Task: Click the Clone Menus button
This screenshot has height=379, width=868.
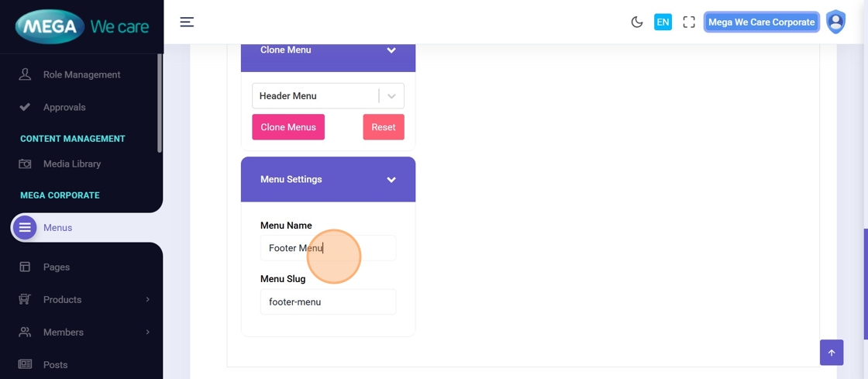Action: click(288, 127)
